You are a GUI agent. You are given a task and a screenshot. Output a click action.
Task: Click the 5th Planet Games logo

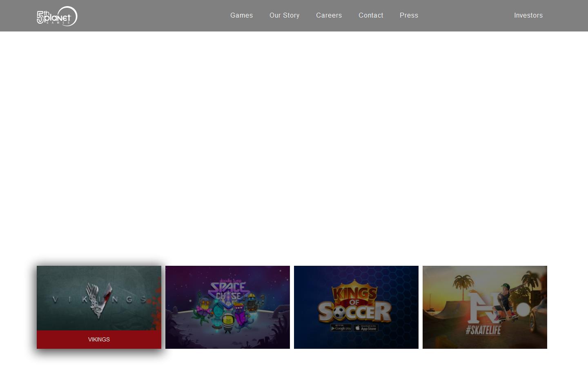[x=57, y=16]
